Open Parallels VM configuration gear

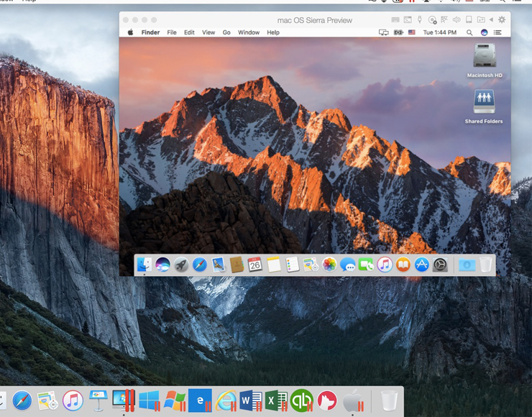pyautogui.click(x=502, y=20)
